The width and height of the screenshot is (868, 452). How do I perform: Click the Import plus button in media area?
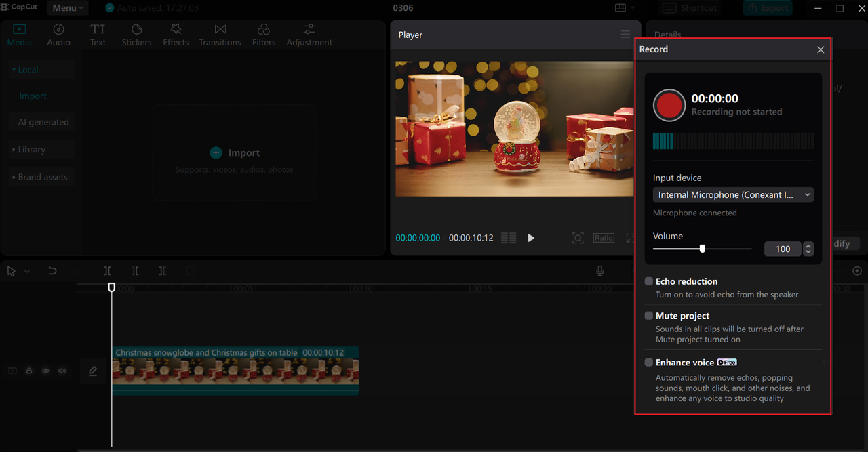click(x=216, y=153)
